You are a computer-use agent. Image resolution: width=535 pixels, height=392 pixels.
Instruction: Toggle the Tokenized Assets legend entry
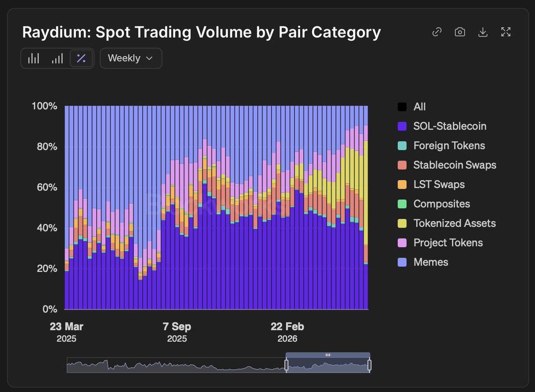(446, 223)
